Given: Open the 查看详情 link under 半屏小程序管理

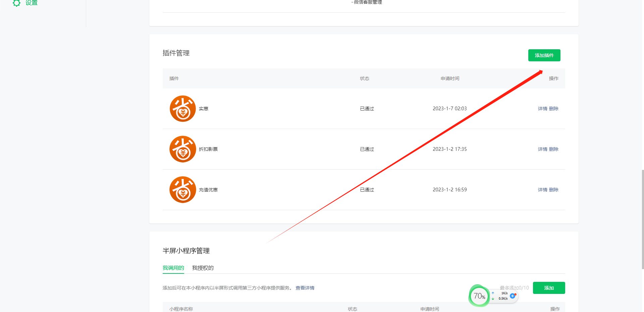Looking at the screenshot, I should 305,288.
